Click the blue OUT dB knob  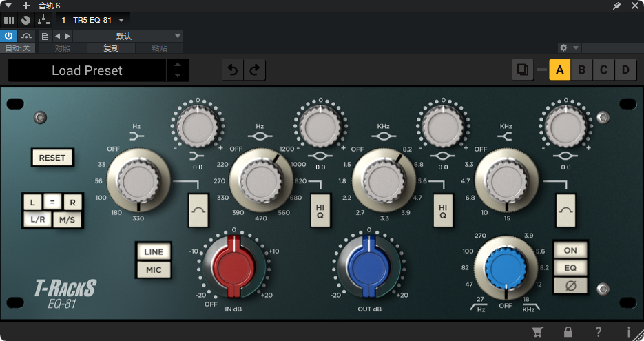(368, 267)
